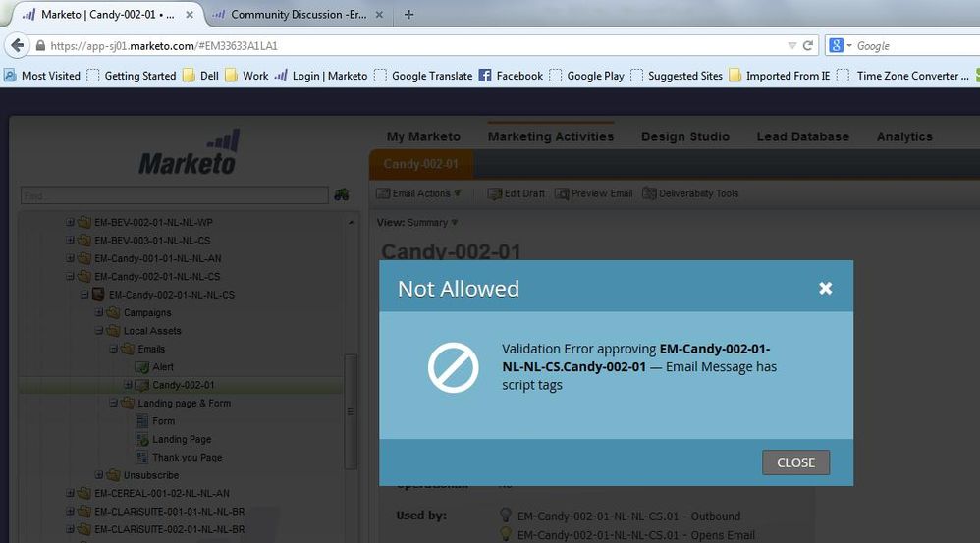This screenshot has height=543, width=980.
Task: Close the Marketo Candy-002-01 browser tab
Action: [x=190, y=15]
